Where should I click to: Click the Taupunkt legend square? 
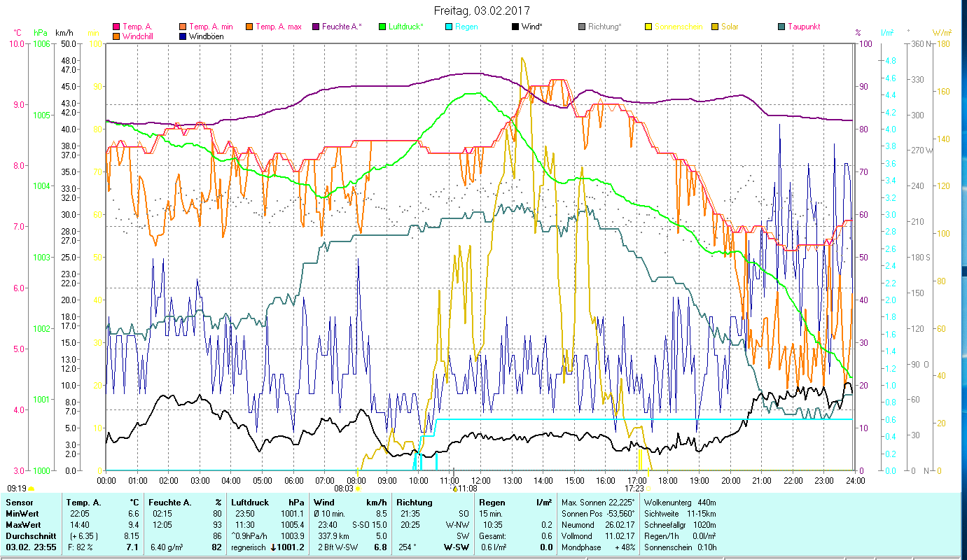pyautogui.click(x=781, y=27)
